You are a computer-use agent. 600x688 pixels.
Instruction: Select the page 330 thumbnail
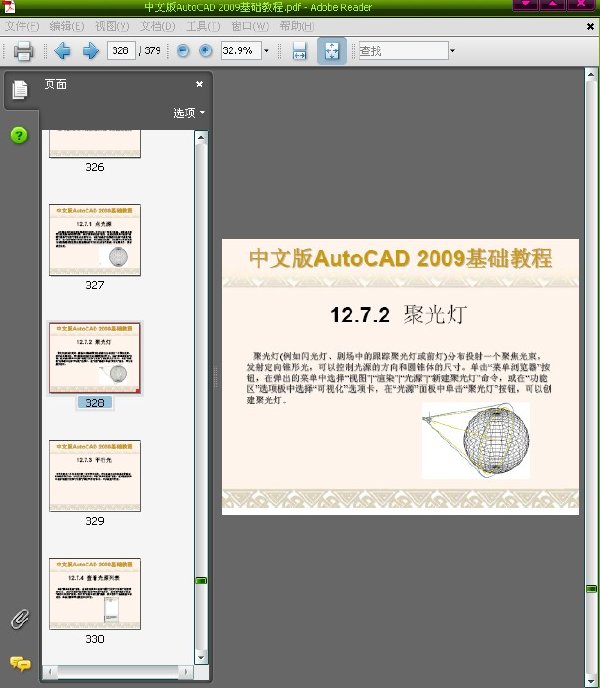tap(95, 594)
